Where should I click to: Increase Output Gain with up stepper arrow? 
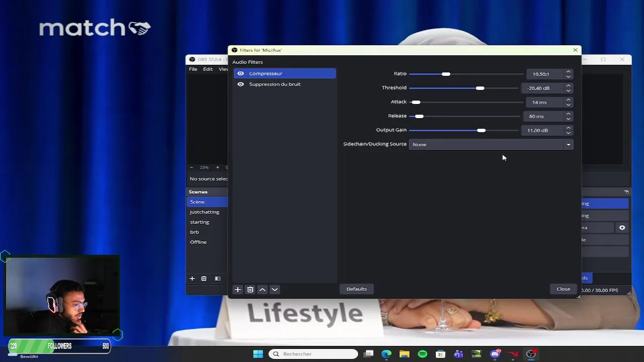[568, 128]
